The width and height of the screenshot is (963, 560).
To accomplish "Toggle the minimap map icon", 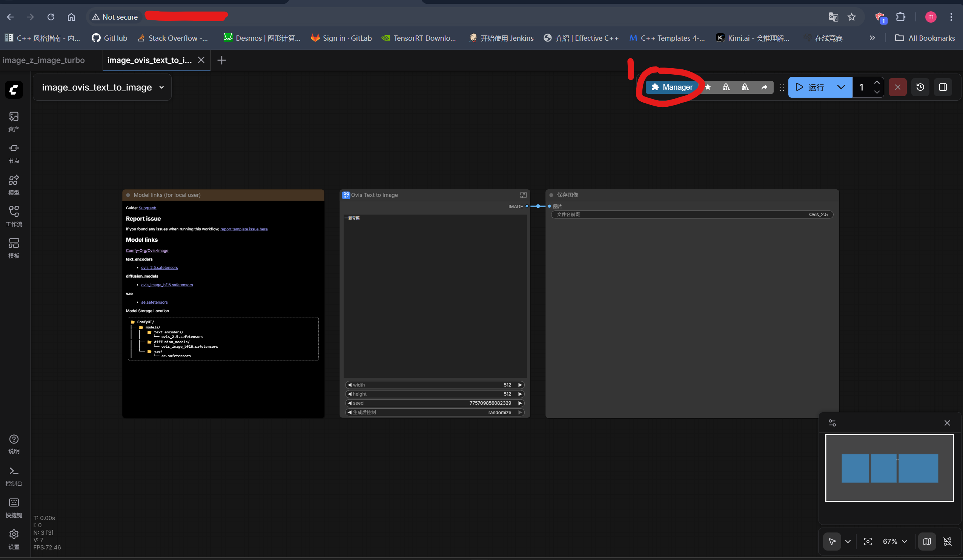I will (927, 541).
